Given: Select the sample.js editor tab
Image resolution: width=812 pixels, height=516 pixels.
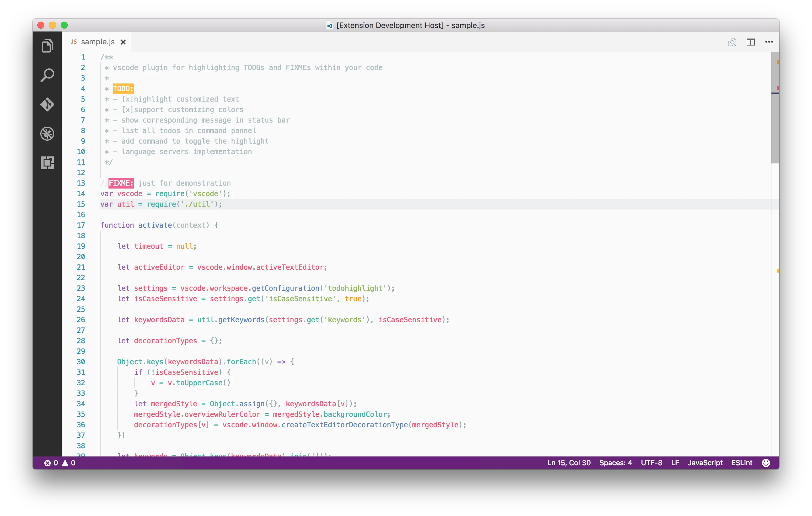Looking at the screenshot, I should (x=97, y=42).
